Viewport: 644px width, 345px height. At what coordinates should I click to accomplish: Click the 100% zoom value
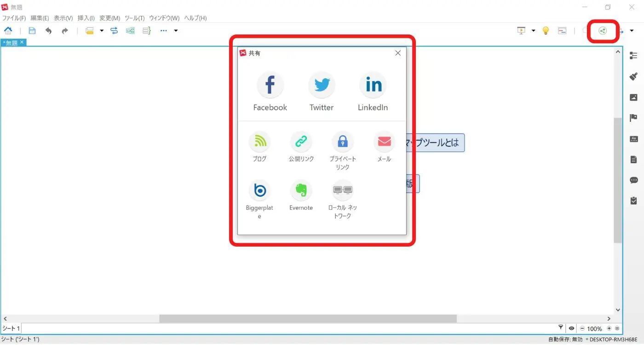click(x=595, y=328)
